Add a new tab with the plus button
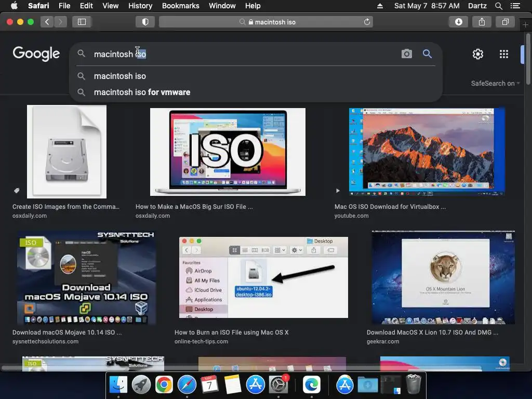Image resolution: width=532 pixels, height=399 pixels. pos(526,25)
